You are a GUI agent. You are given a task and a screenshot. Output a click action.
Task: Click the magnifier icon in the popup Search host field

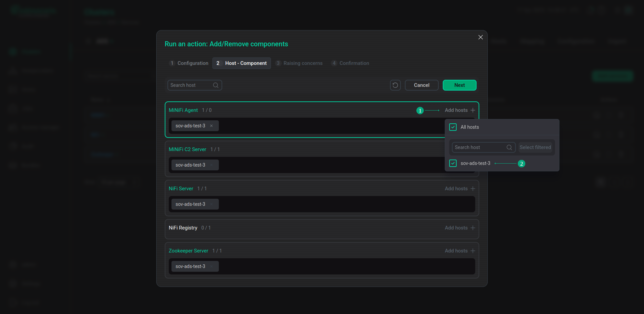[509, 147]
